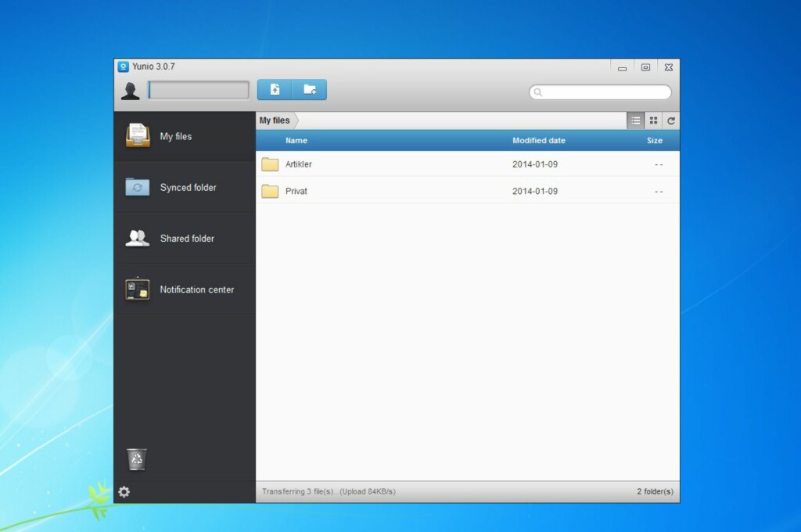Sort files by Name column
The width and height of the screenshot is (801, 532).
tap(296, 141)
